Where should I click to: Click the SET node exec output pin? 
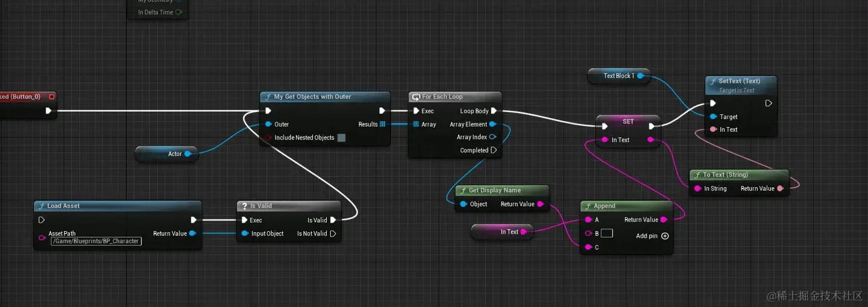tap(651, 126)
